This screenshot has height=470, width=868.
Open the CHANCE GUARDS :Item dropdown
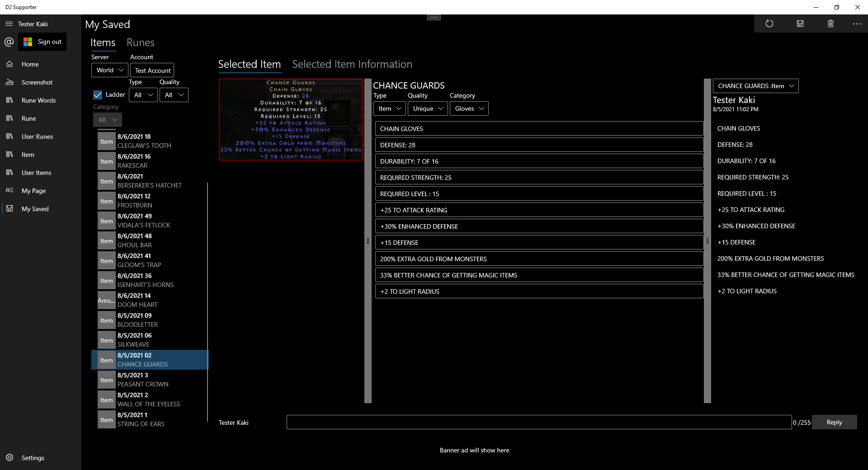[756, 86]
